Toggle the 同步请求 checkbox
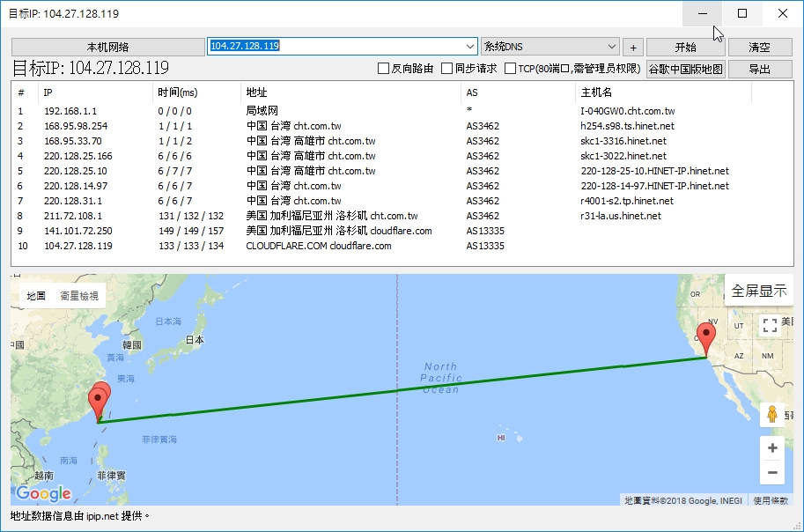This screenshot has width=804, height=532. [x=446, y=68]
